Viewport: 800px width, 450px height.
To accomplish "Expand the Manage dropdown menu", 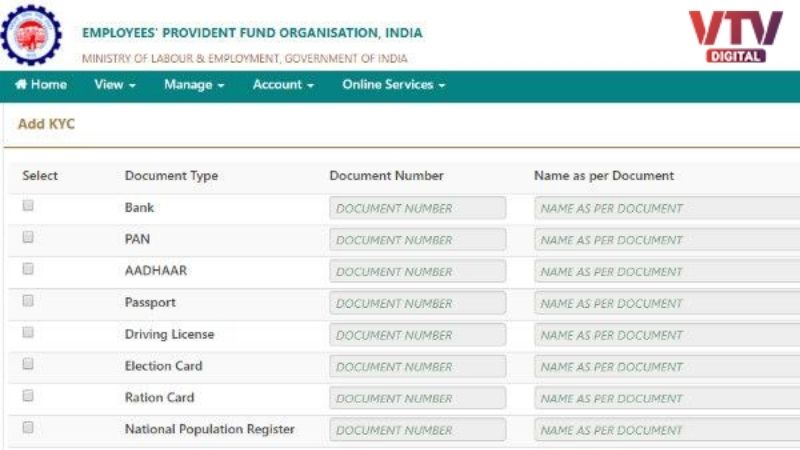I will pos(194,85).
